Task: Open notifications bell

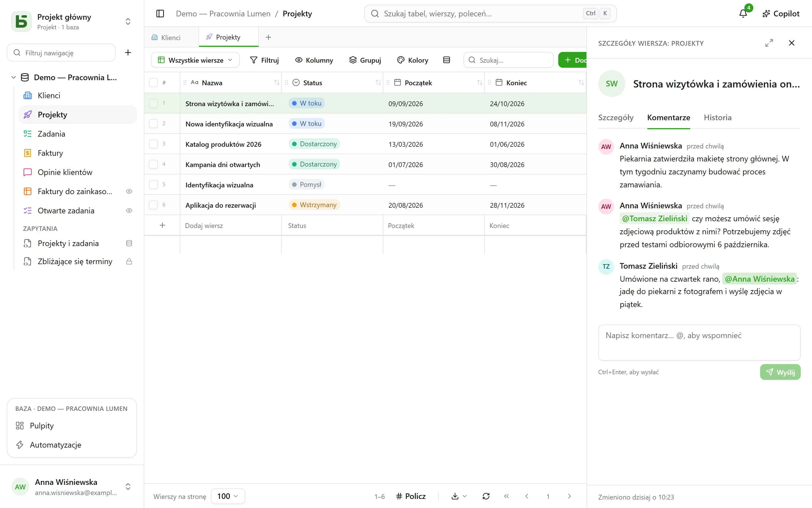Action: [743, 14]
